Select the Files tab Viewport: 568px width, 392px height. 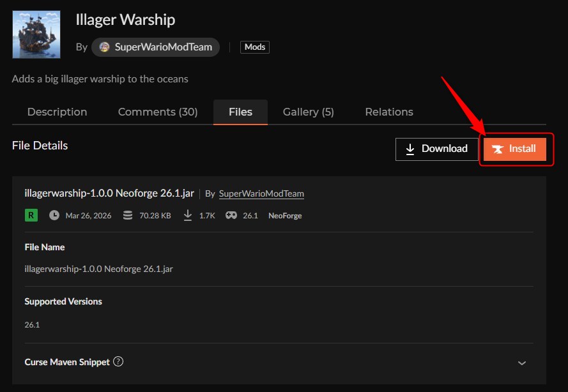pos(240,112)
